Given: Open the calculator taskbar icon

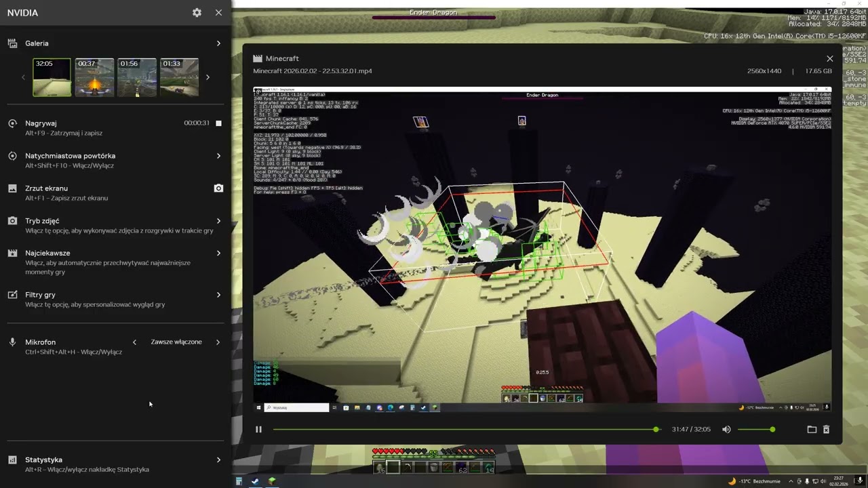Looking at the screenshot, I should 239,481.
